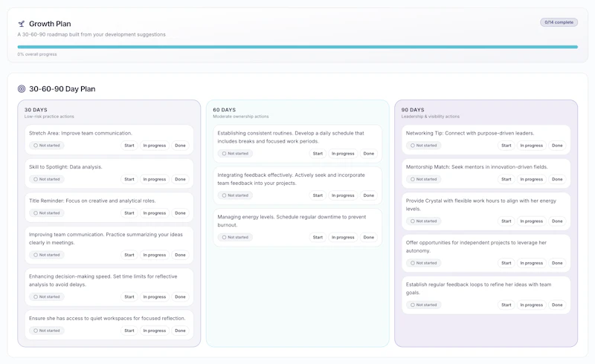Click Not started on Managing energy levels
This screenshot has width=595, height=364.
click(x=235, y=238)
